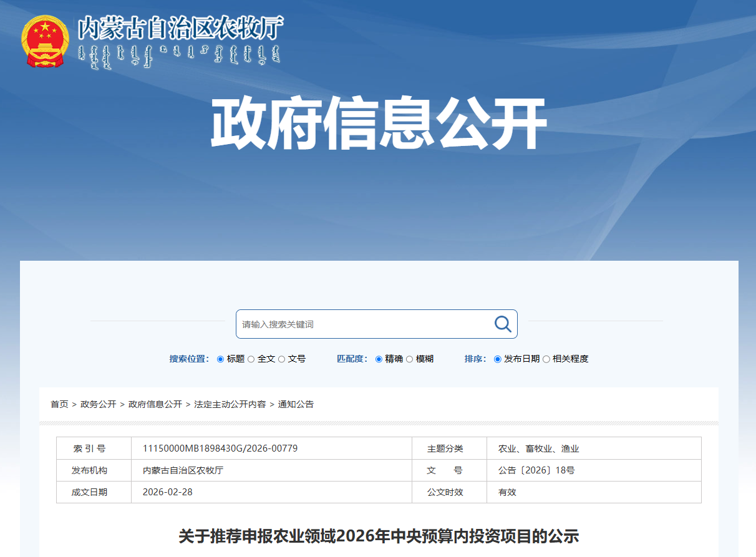Navigate to 法定主动公开内容 in breadcrumb

click(230, 404)
